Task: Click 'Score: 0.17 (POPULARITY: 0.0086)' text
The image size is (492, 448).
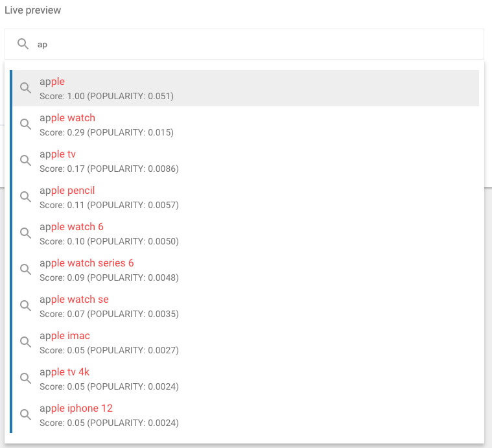Action: point(109,169)
